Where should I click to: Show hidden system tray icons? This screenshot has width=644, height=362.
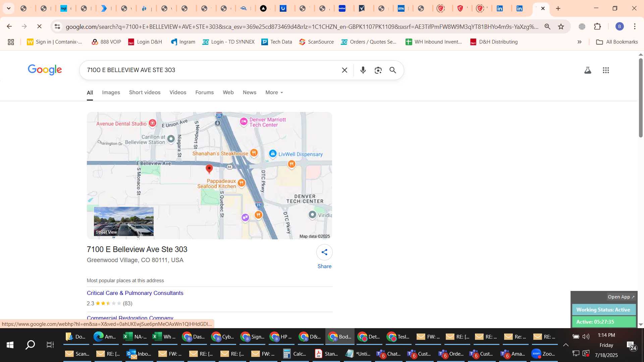566,345
